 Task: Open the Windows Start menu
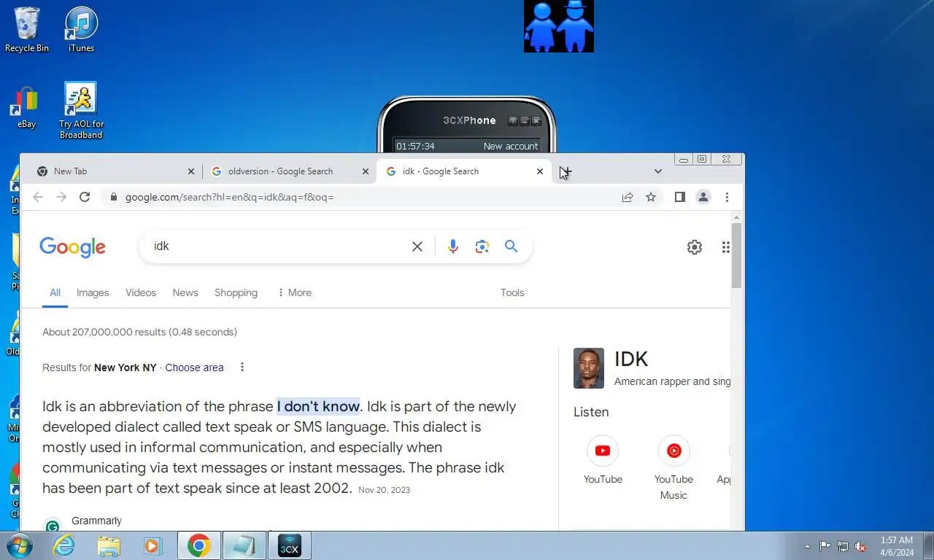(x=18, y=545)
